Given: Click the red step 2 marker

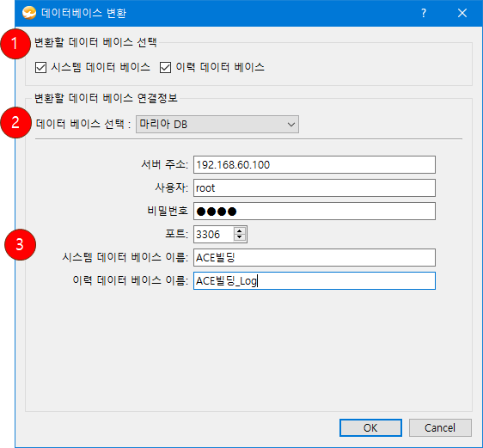Looking at the screenshot, I should [15, 123].
